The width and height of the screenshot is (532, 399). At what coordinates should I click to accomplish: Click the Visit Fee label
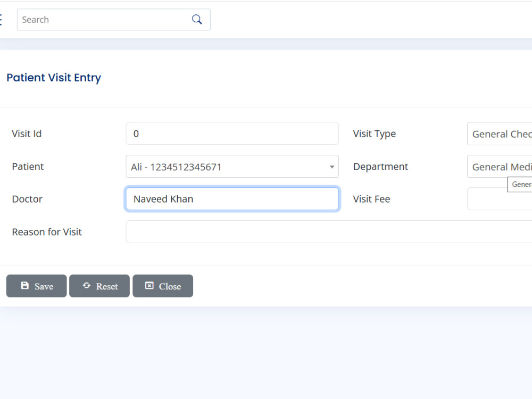click(x=371, y=199)
